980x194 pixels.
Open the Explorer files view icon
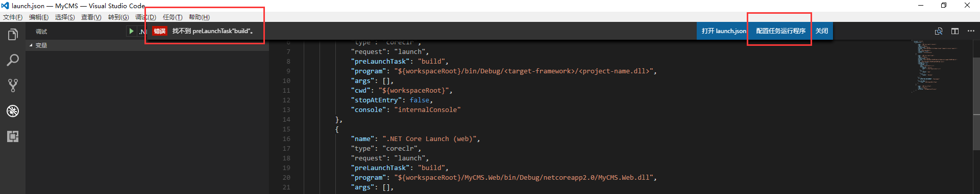click(x=13, y=35)
